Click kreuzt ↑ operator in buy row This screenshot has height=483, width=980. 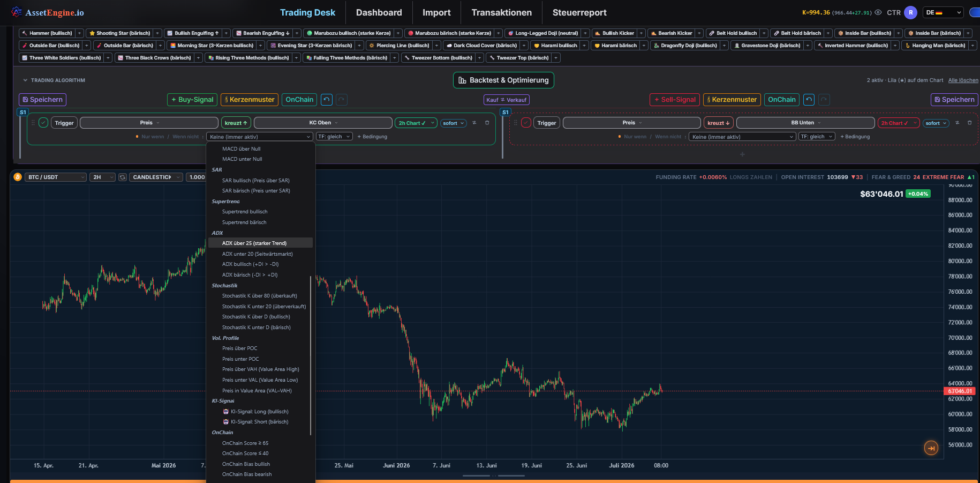pos(236,123)
